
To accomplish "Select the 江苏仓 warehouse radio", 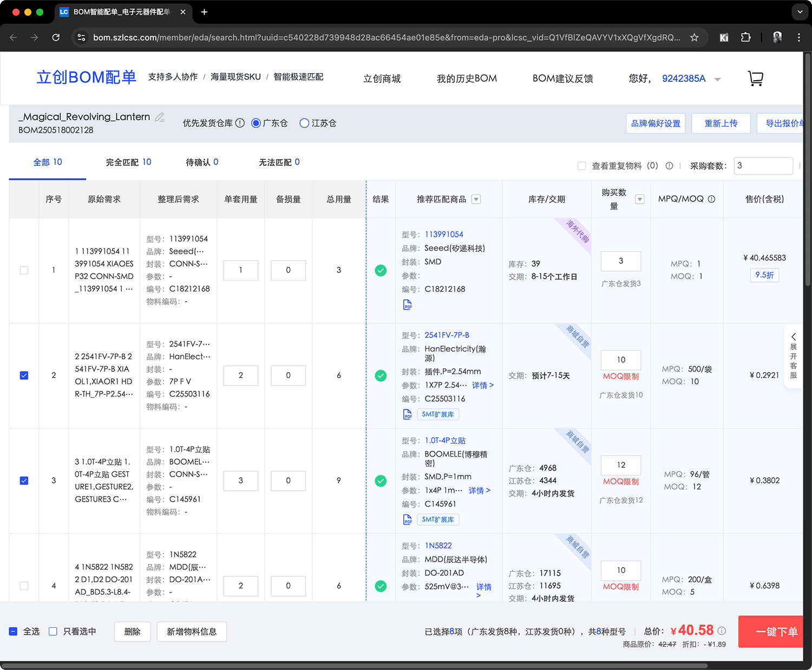I will click(304, 123).
